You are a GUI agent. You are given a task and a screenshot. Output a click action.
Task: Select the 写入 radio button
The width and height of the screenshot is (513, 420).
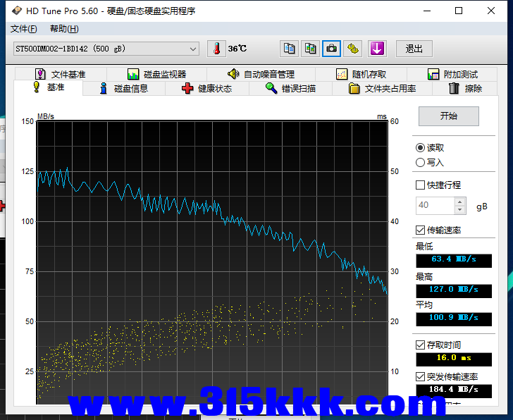[x=421, y=163]
